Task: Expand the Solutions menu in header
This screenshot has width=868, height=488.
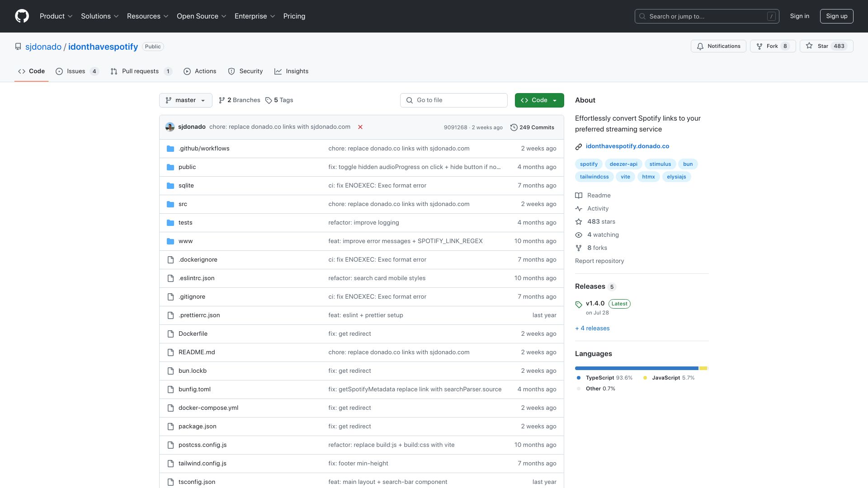Action: click(100, 16)
